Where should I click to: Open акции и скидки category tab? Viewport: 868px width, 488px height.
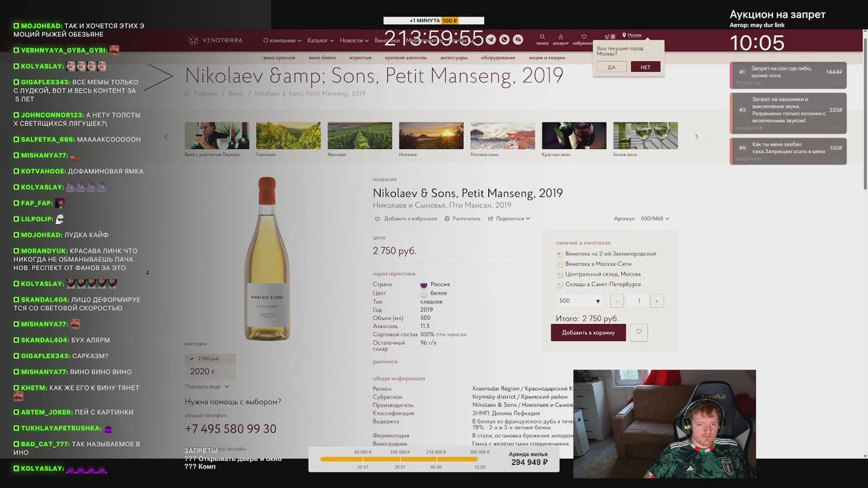(x=547, y=58)
